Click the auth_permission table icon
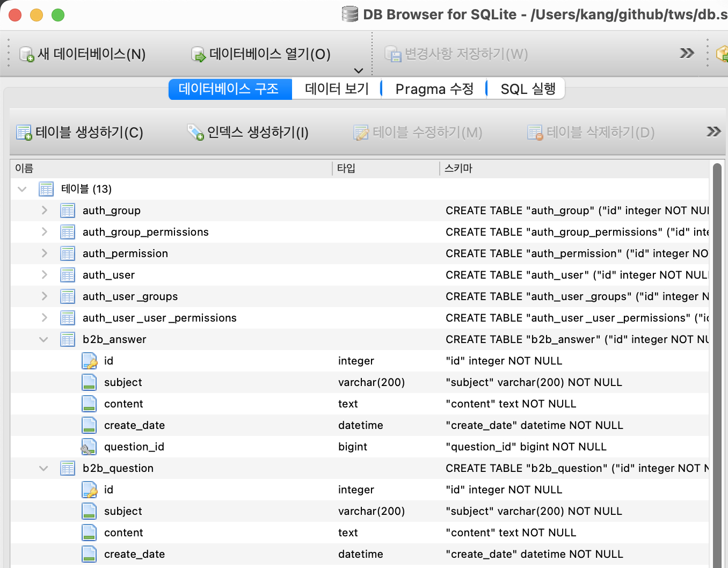Screen dimensions: 728x568 point(68,253)
